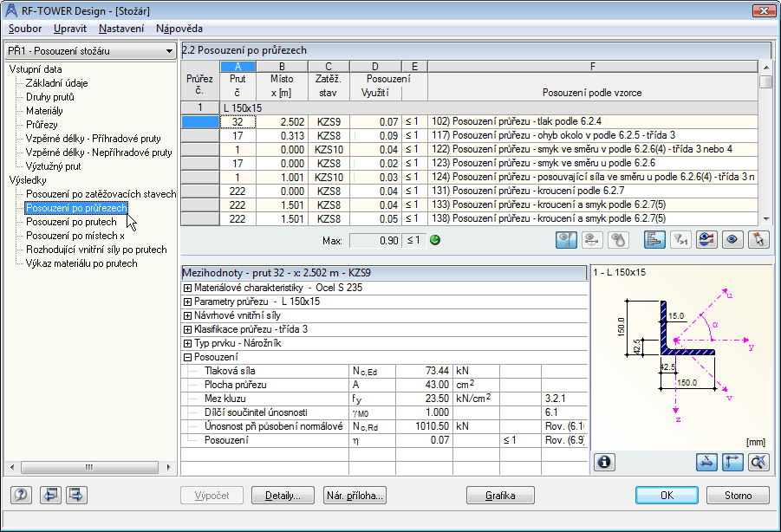781x532 pixels.
Task: Click the grayed member diagram eye icon
Action: 592,240
